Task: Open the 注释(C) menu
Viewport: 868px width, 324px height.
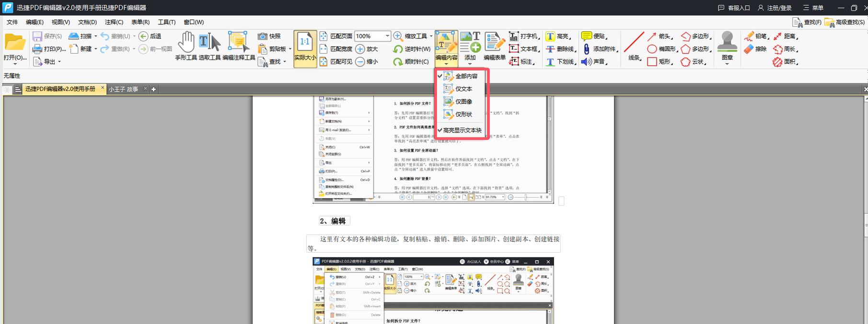Action: coord(114,22)
